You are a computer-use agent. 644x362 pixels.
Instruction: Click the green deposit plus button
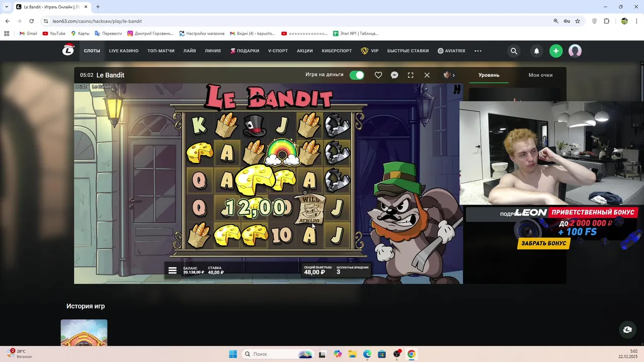point(556,51)
